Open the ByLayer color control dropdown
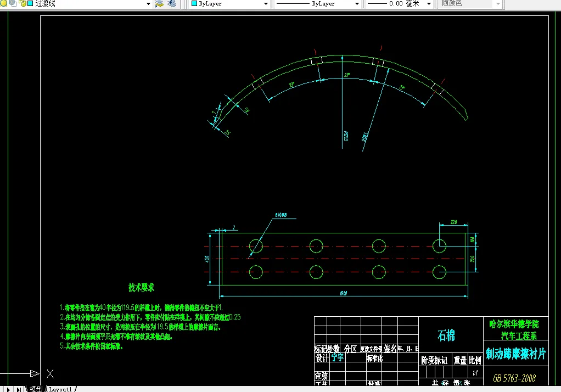The image size is (561, 392). click(x=266, y=4)
